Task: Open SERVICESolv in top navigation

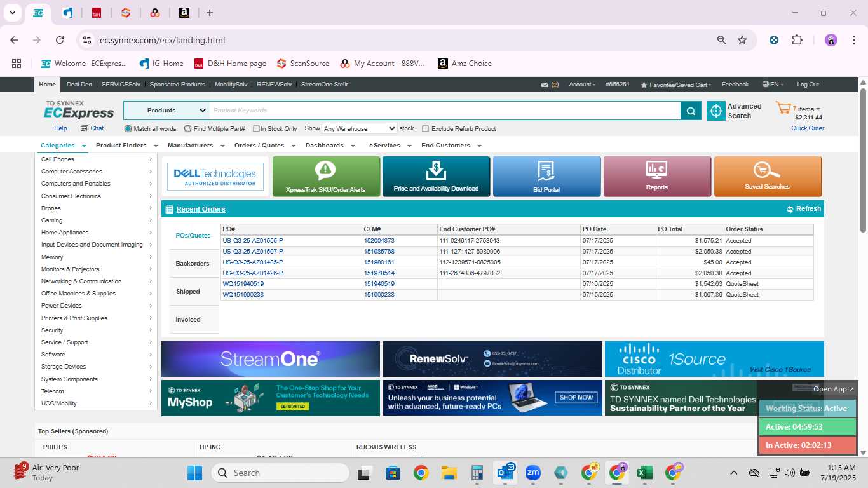Action: [121, 85]
